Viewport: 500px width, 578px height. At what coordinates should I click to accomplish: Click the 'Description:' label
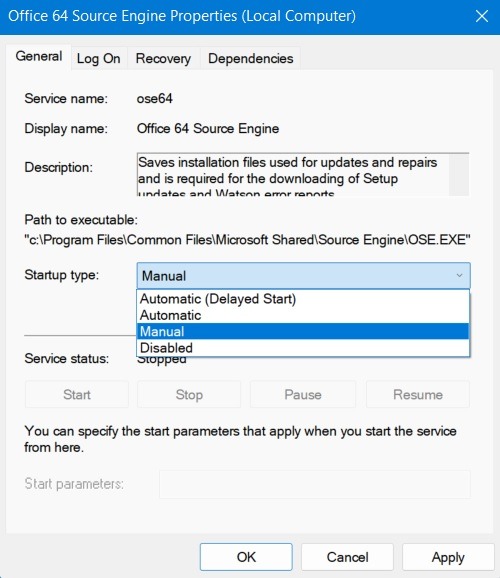(59, 167)
